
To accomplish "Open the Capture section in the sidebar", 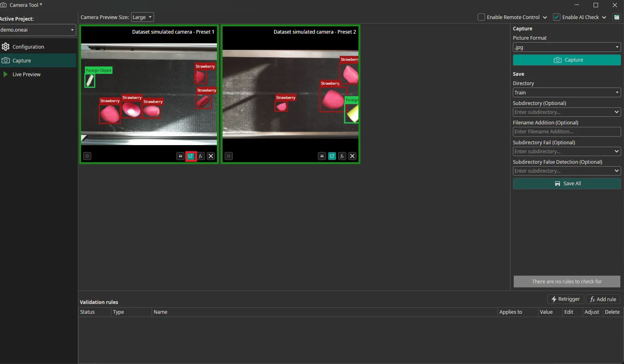I will 21,60.
